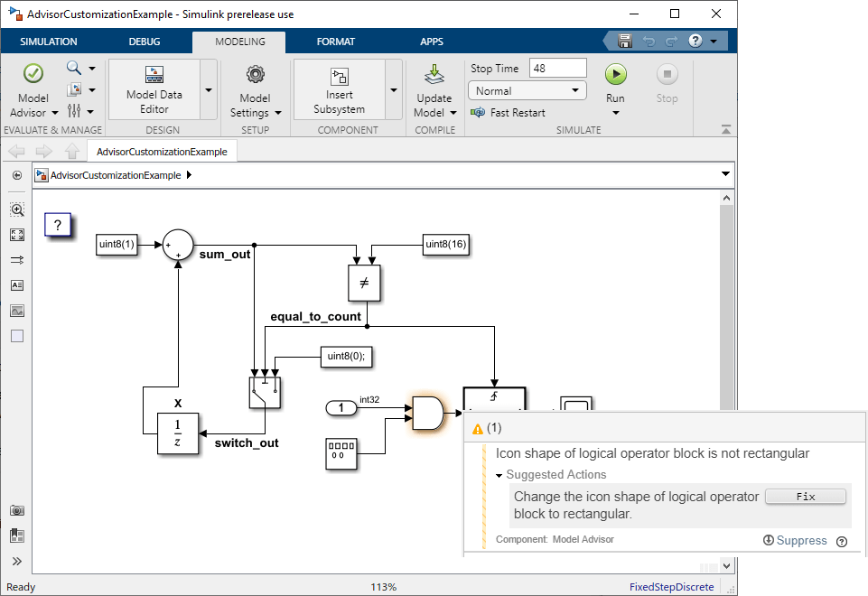868x596 pixels.
Task: Select the not-equal relational operator block
Action: tap(364, 283)
